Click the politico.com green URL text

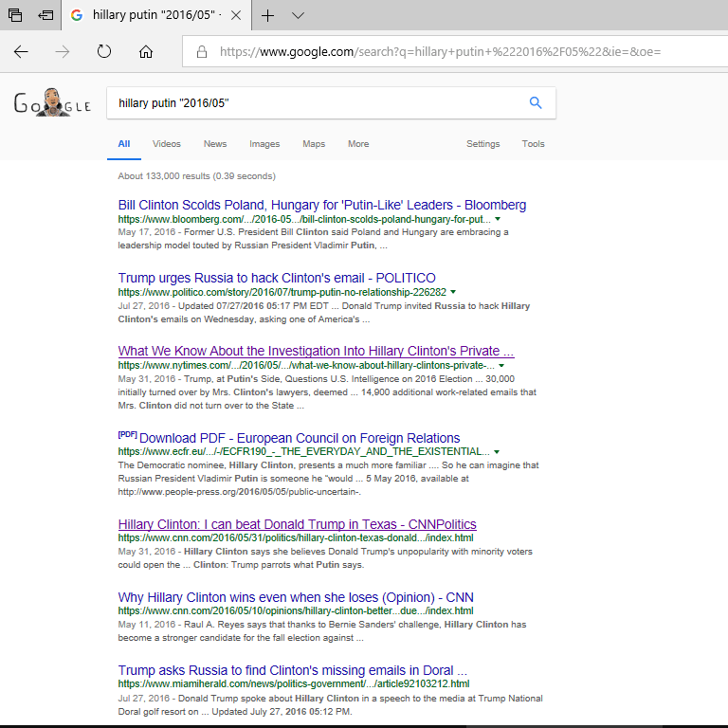[282, 292]
